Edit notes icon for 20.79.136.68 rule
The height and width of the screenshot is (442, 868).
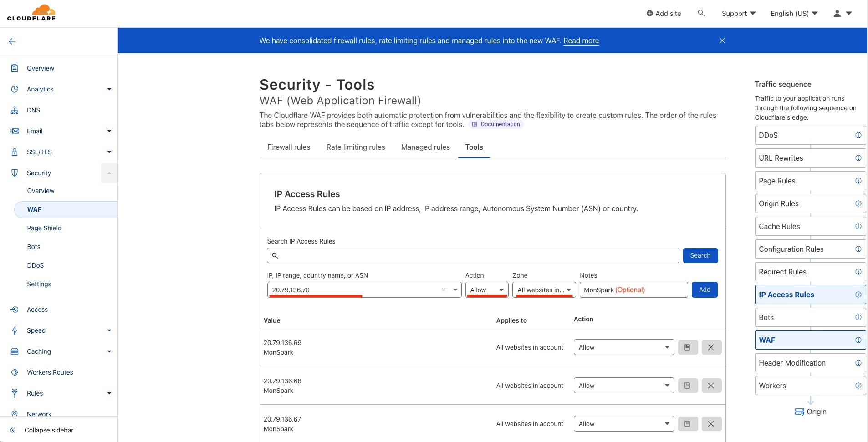[x=688, y=386]
